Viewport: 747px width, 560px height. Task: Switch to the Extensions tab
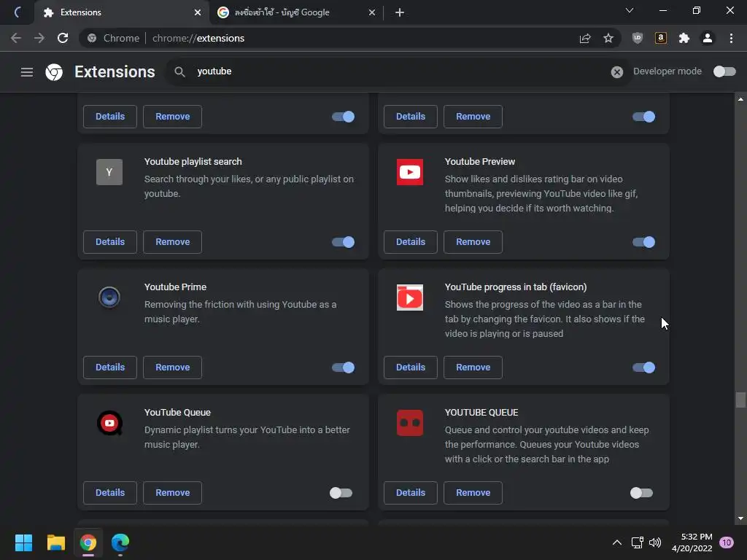[122, 12]
